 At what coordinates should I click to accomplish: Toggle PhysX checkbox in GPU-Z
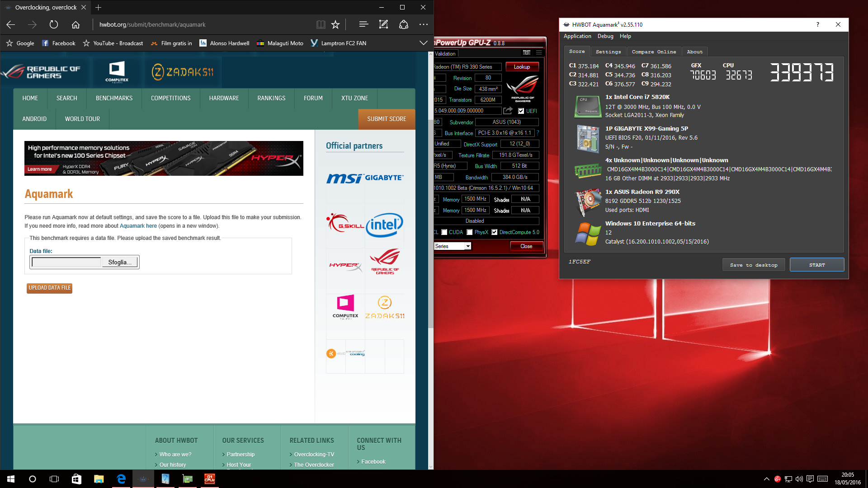470,232
